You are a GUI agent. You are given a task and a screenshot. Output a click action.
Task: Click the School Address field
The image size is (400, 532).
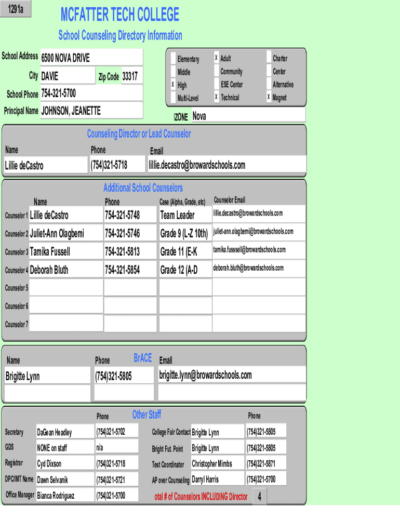pyautogui.click(x=91, y=57)
